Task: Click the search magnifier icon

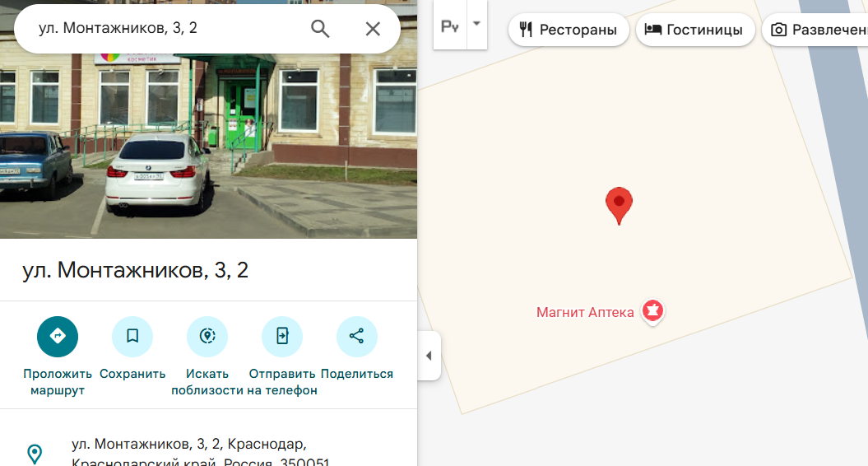Action: (x=320, y=29)
